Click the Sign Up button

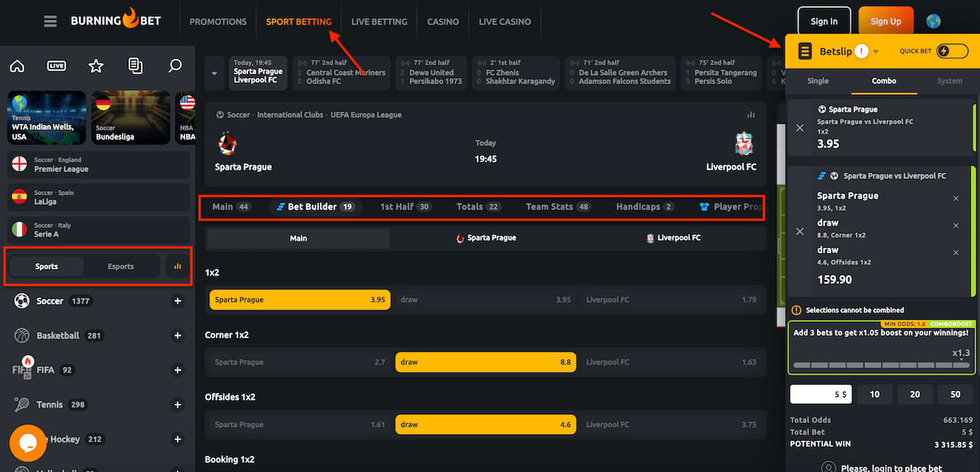click(886, 21)
